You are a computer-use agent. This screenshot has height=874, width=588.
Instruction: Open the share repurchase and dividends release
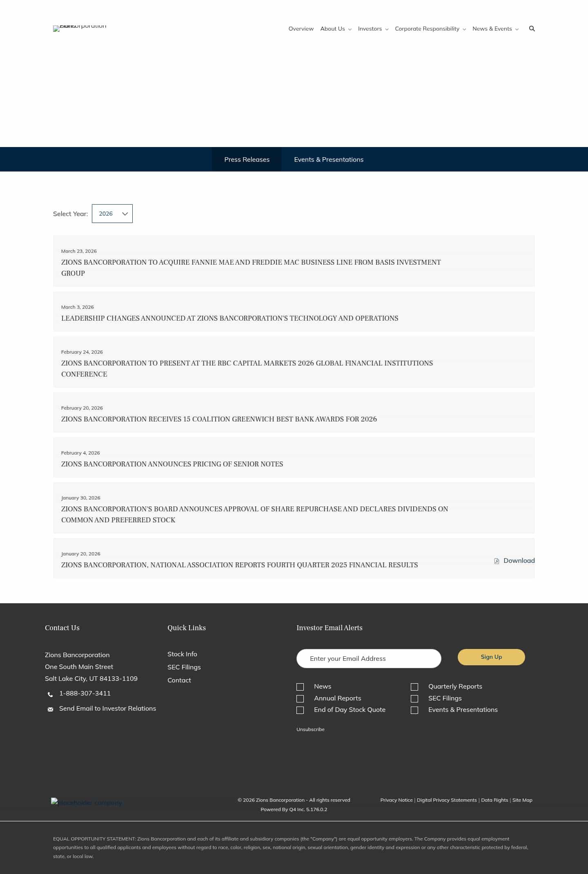[x=255, y=514]
